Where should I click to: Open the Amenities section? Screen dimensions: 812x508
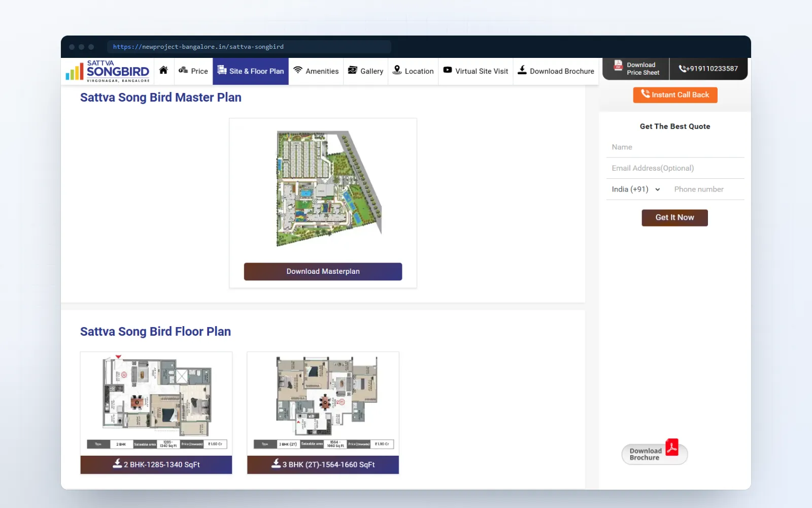[316, 71]
